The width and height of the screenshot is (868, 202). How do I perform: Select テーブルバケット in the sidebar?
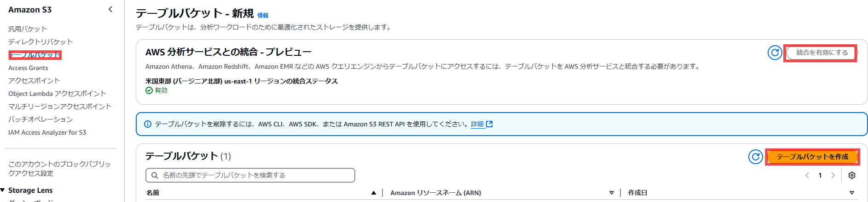(x=35, y=55)
